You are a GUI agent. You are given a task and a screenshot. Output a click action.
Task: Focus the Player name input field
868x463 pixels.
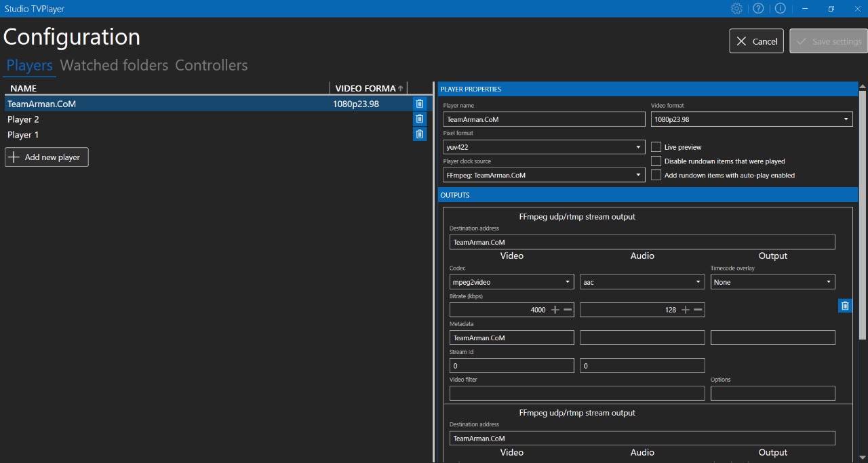[x=544, y=119]
